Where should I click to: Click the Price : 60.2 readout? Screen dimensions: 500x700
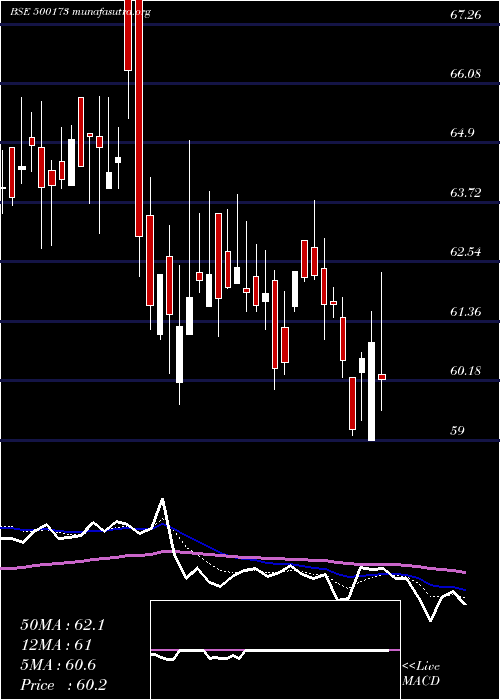click(64, 685)
